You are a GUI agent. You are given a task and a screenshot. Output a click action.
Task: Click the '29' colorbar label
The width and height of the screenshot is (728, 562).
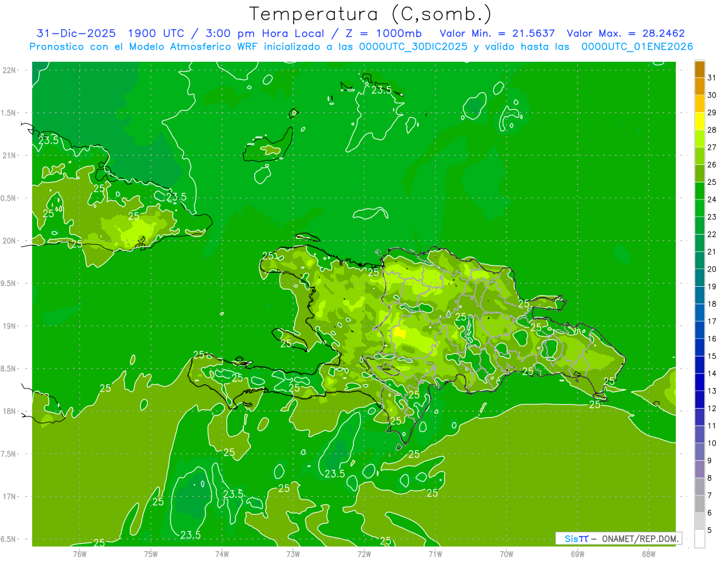(x=712, y=113)
